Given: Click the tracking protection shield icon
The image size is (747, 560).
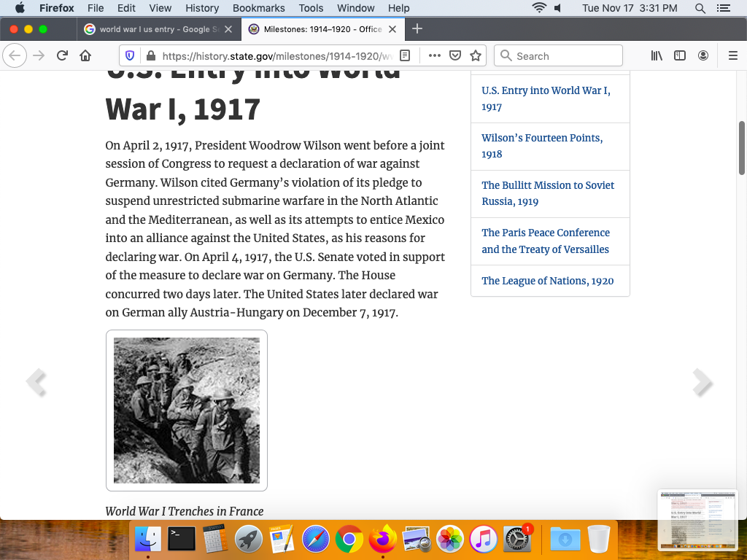Looking at the screenshot, I should [x=131, y=56].
